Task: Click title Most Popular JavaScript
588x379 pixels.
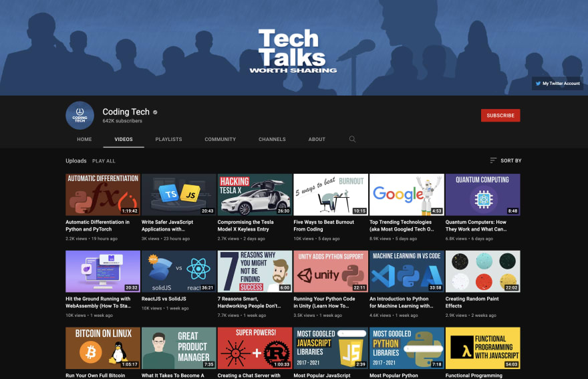Action: [322, 376]
